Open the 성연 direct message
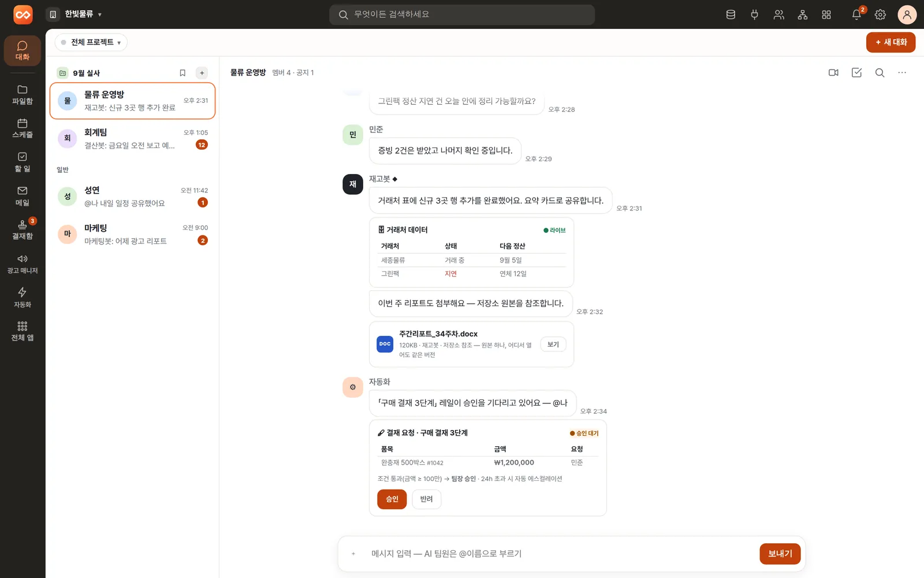 coord(132,196)
